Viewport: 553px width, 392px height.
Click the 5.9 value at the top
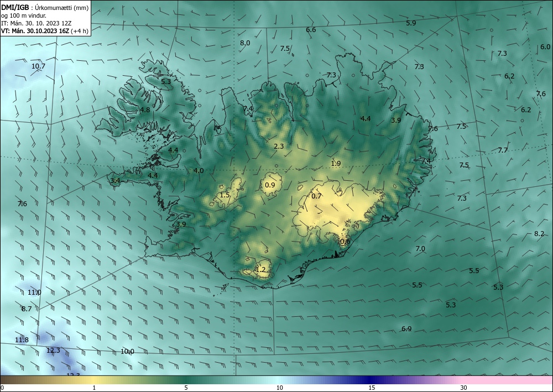tap(411, 23)
